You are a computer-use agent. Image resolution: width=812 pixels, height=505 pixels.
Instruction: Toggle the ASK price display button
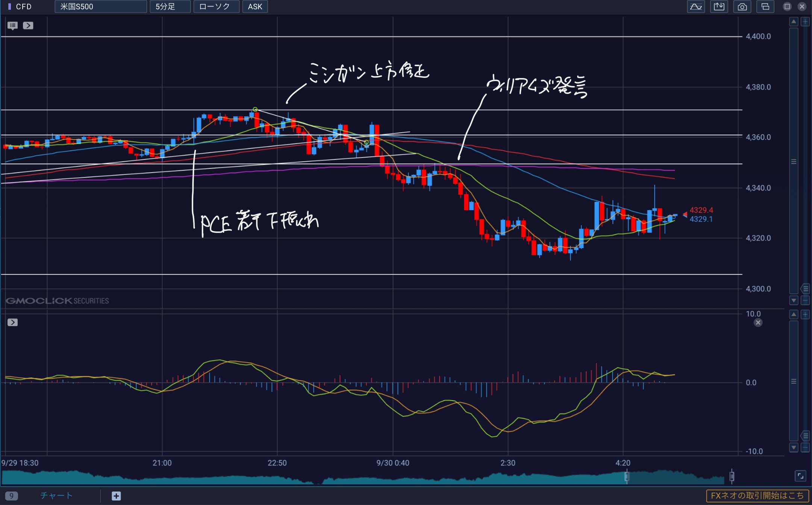point(255,6)
